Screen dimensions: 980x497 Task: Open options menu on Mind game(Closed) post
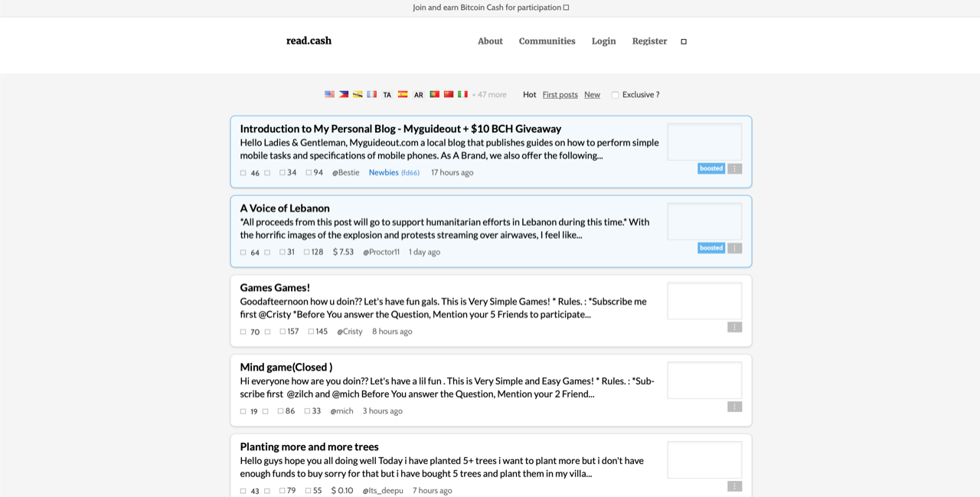coord(735,407)
